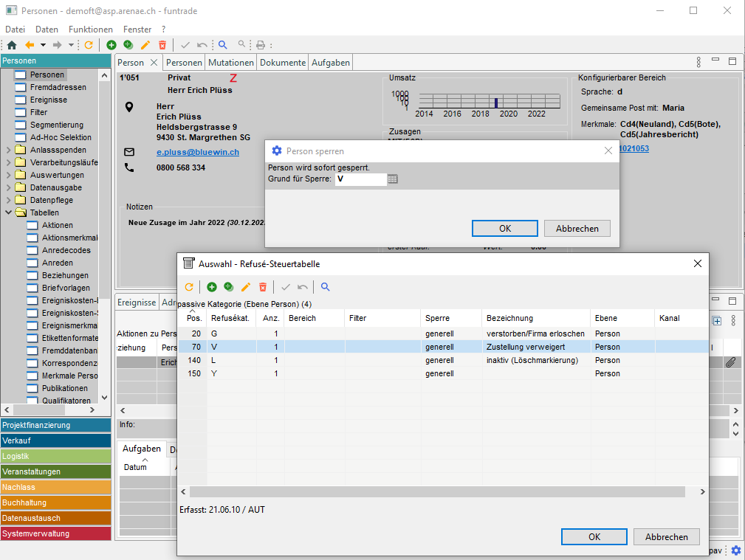The height and width of the screenshot is (560, 745).
Task: Select the row 'verstorben/Firma erloschen'
Action: tap(535, 333)
